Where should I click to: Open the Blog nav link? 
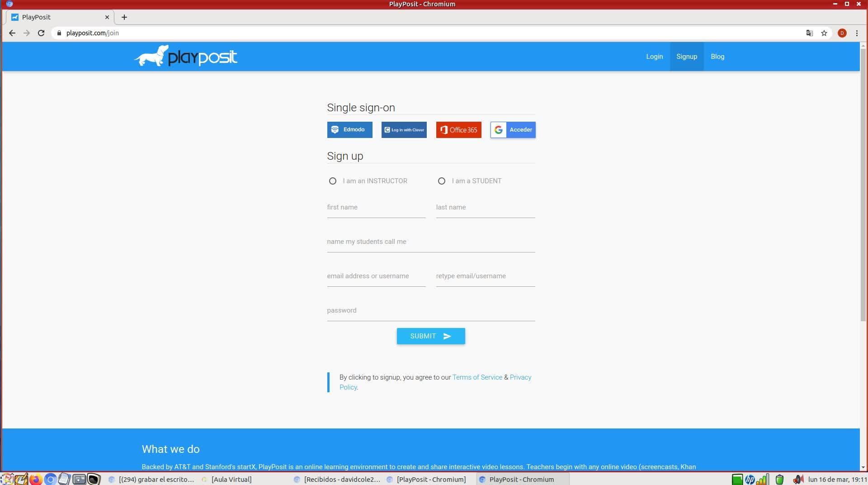click(x=717, y=57)
